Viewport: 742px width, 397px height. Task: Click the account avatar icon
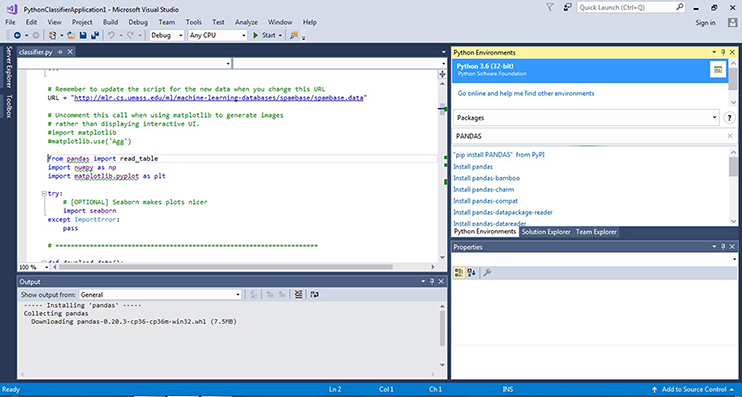pyautogui.click(x=732, y=22)
